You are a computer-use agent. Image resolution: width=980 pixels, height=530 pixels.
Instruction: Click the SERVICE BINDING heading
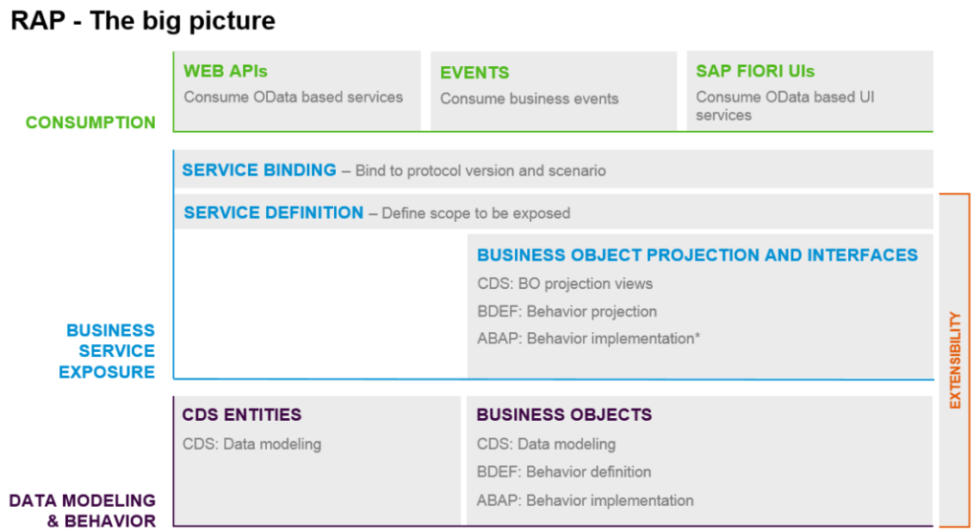coord(259,170)
